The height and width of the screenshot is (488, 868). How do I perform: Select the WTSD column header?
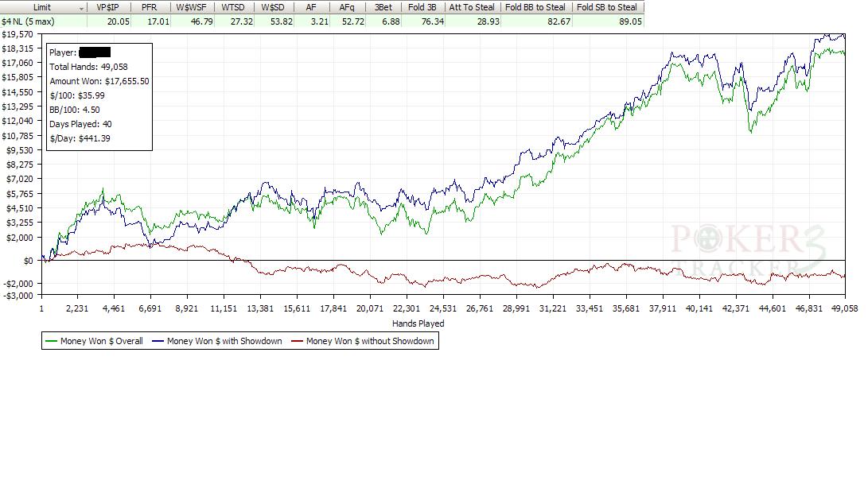coord(234,7)
